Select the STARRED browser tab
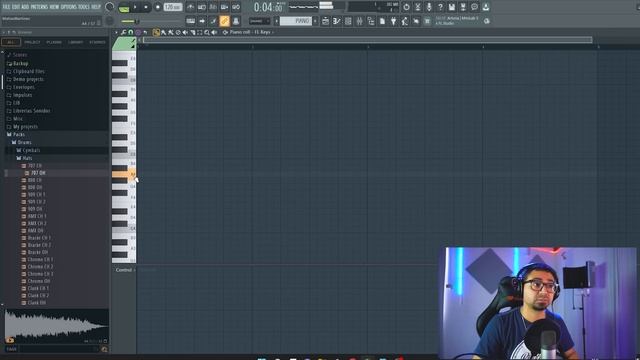 (x=97, y=42)
